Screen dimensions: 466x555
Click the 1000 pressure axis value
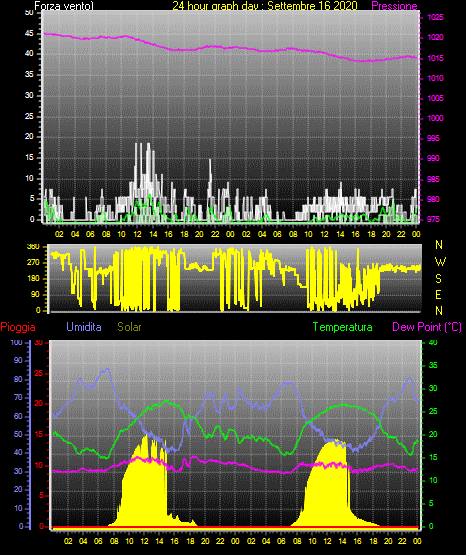435,118
